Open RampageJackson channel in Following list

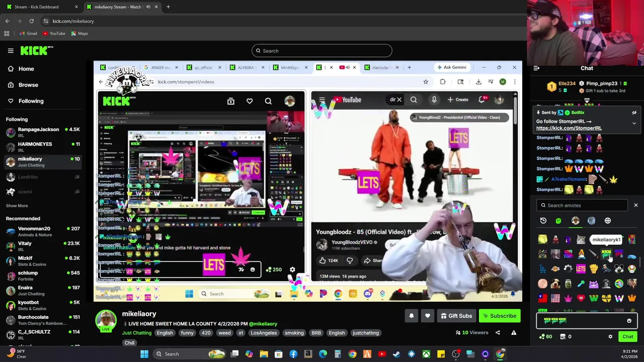(43, 133)
